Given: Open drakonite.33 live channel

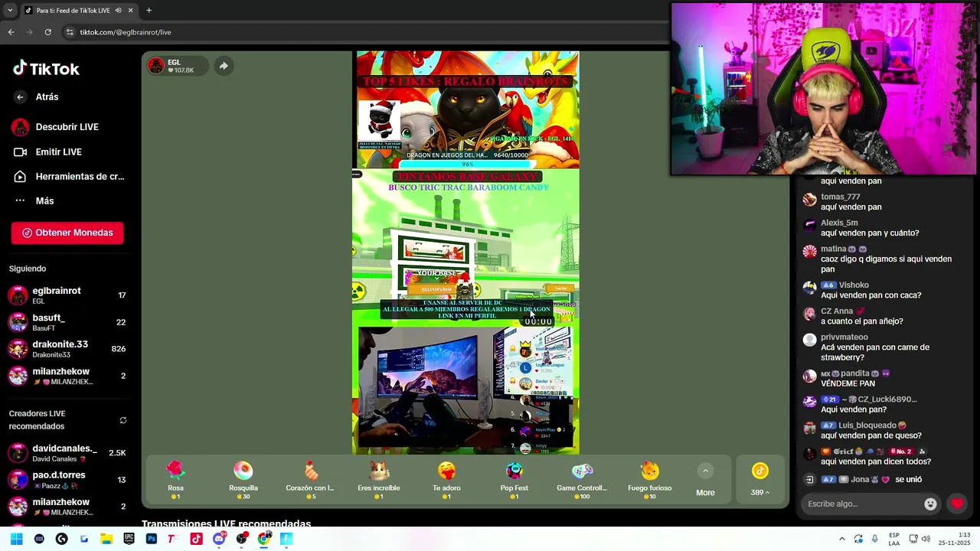Looking at the screenshot, I should click(x=67, y=349).
